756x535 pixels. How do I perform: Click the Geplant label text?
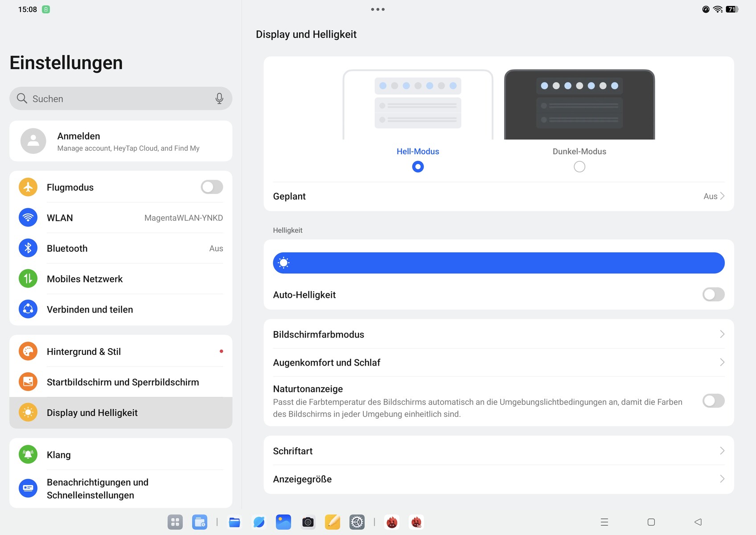click(289, 197)
